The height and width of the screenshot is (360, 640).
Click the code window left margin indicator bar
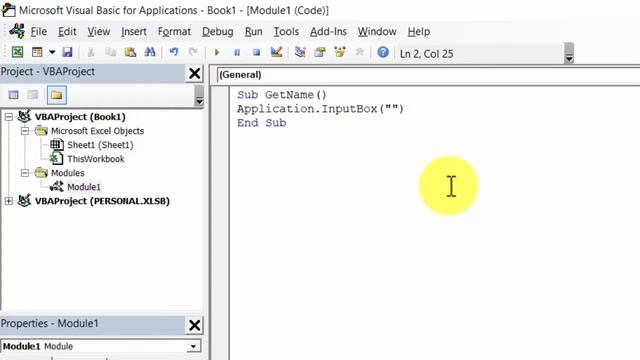(x=220, y=223)
